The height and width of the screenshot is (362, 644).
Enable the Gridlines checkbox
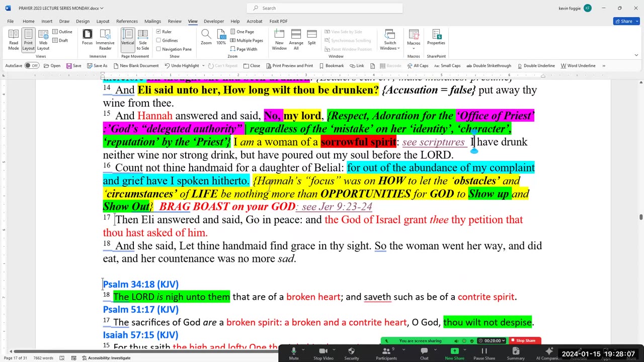pos(158,40)
